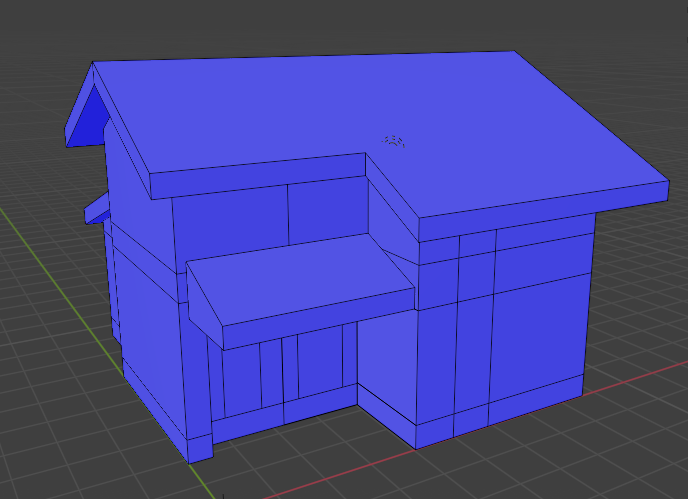Select the porch awning front fascia strip
This screenshot has height=499, width=688.
319,319
